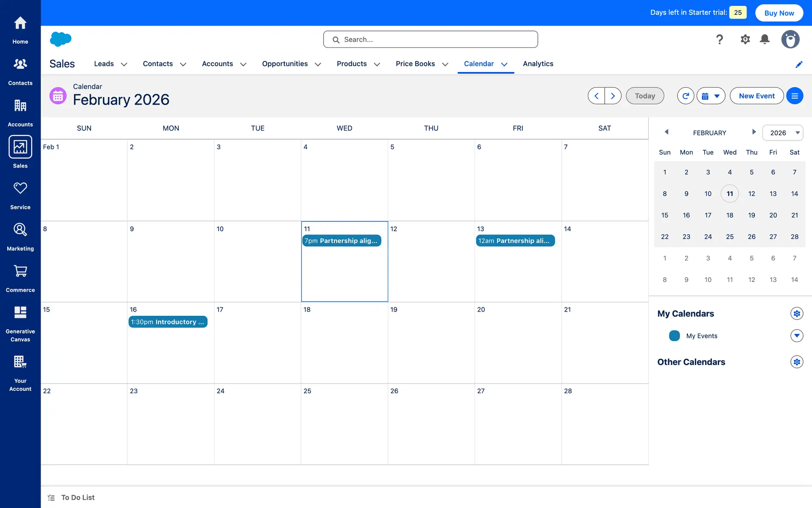Click the pencil edit navigation icon
812x508 pixels.
799,64
